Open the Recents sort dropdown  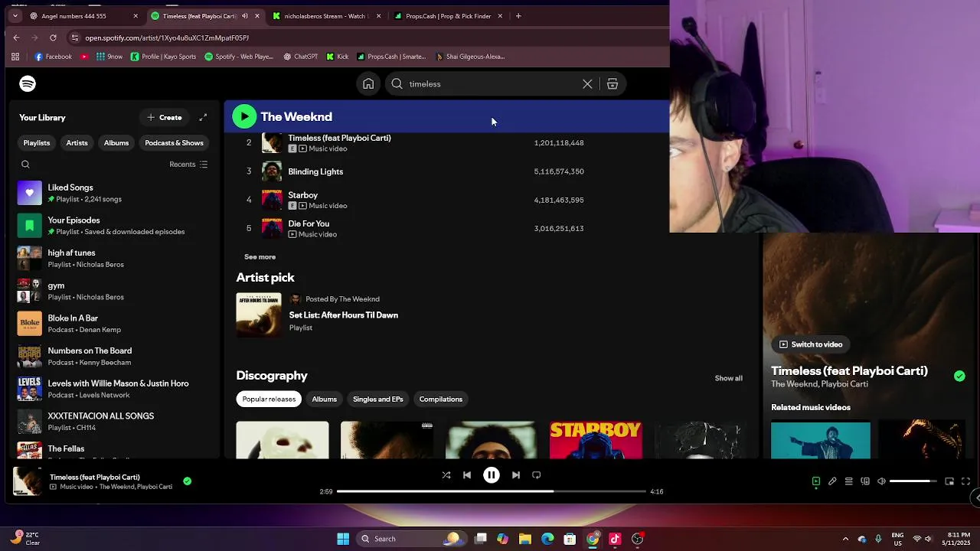pyautogui.click(x=188, y=165)
